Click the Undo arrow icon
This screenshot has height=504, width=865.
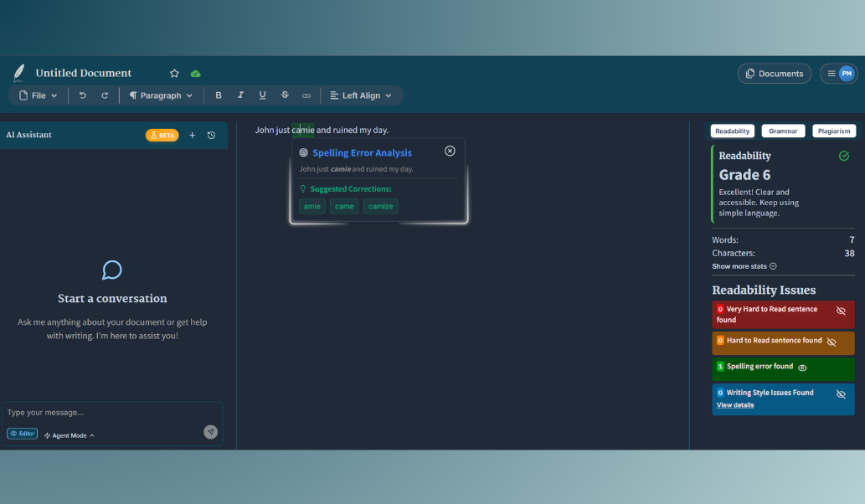click(x=82, y=95)
